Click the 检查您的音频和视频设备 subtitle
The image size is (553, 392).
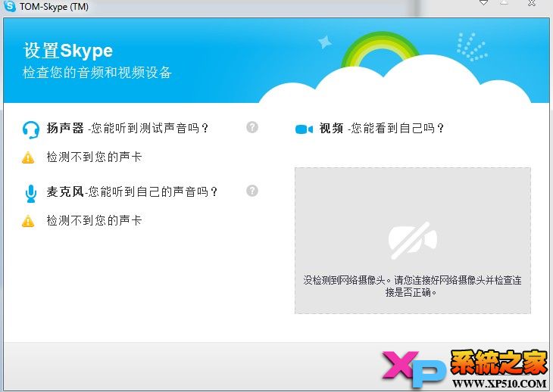[97, 73]
